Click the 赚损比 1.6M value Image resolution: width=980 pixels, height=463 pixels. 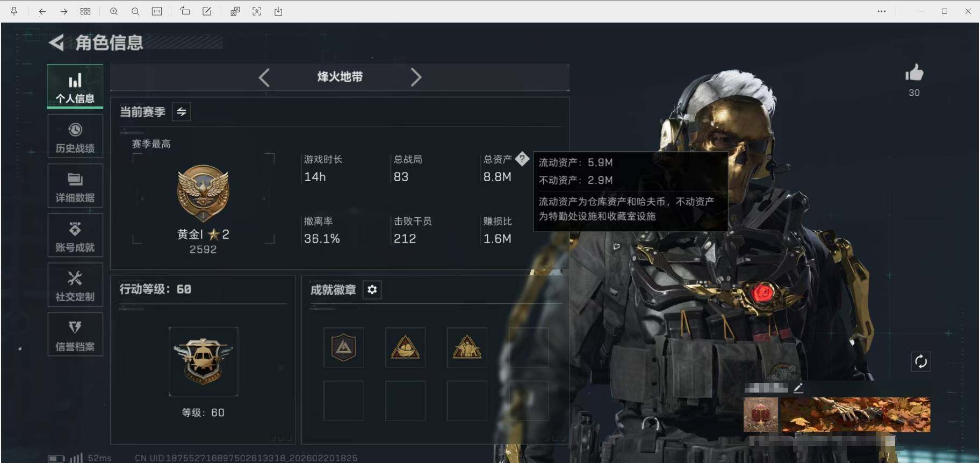(x=497, y=239)
